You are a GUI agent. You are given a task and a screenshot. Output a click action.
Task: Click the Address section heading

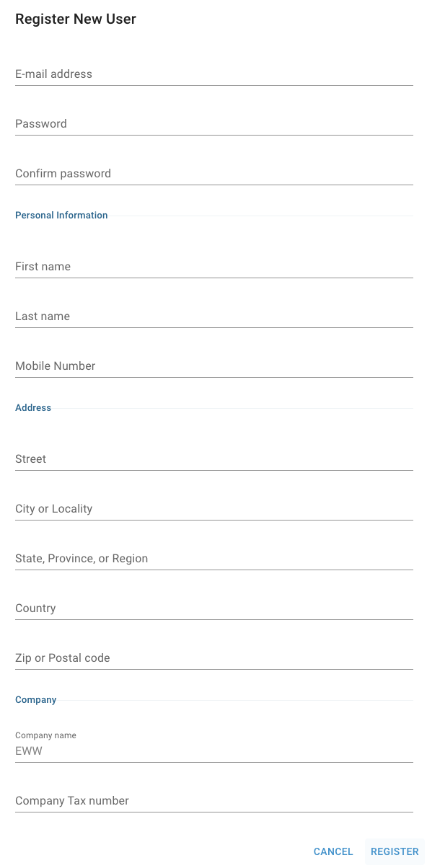(x=33, y=407)
